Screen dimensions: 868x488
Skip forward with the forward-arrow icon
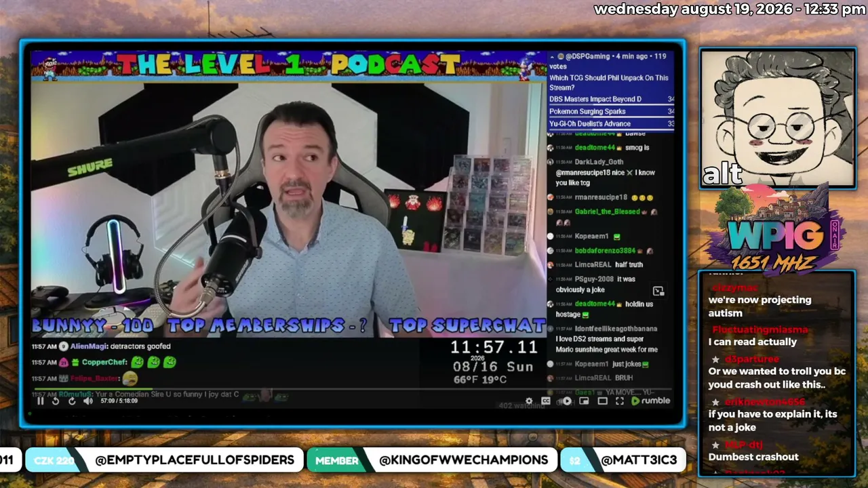click(x=72, y=401)
